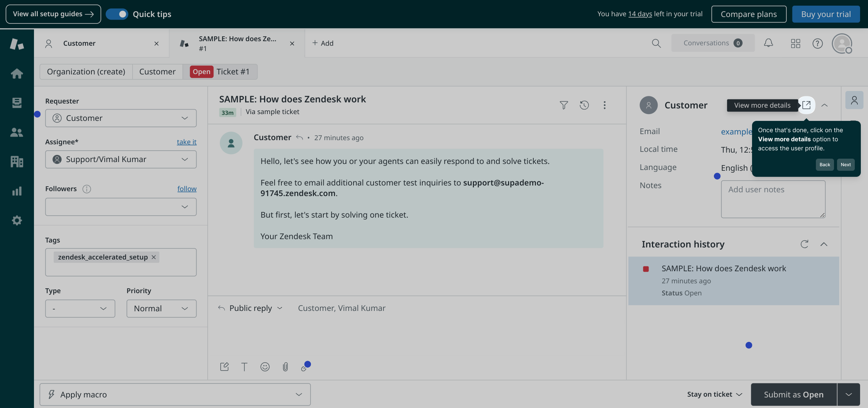Open the Requester Customer dropdown

[121, 118]
